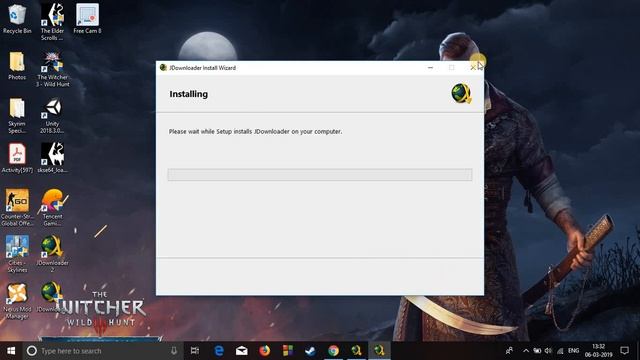Open the People icon in taskbar

(x=509, y=351)
